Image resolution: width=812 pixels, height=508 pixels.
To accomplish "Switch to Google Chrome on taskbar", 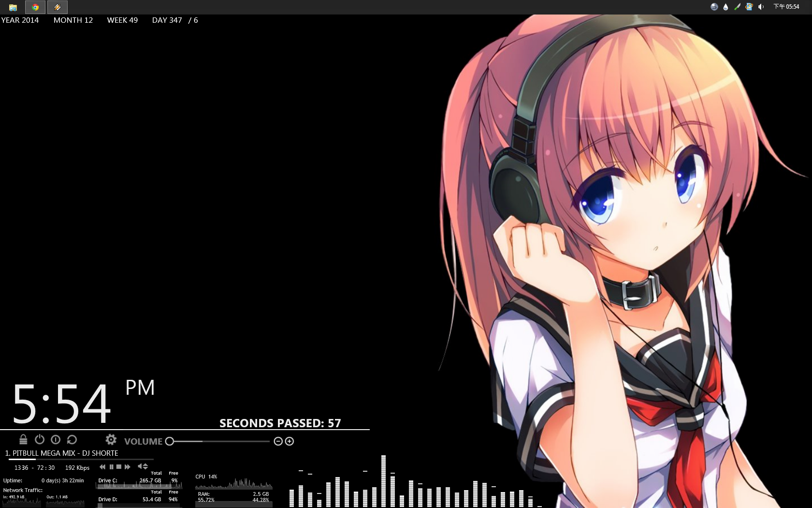I will [x=35, y=7].
